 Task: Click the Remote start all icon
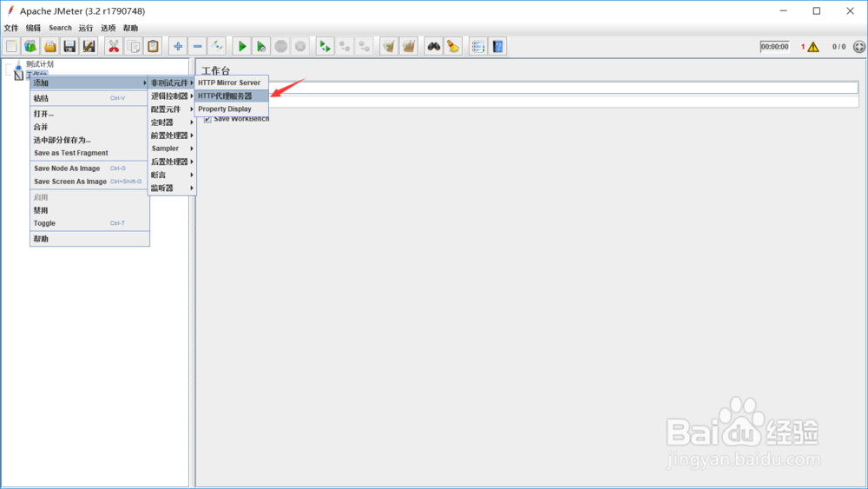325,47
